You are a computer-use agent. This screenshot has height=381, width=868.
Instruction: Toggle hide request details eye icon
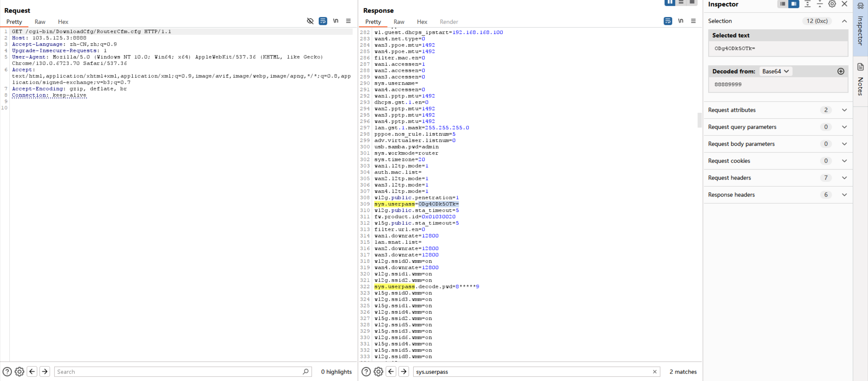tap(310, 21)
